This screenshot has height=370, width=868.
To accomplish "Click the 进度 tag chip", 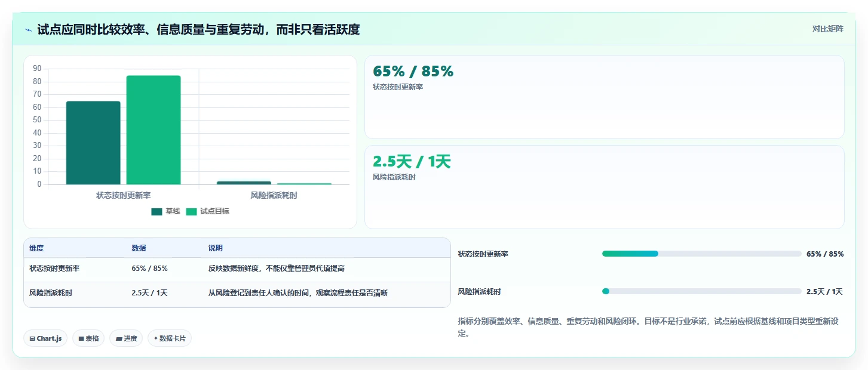I will click(126, 338).
